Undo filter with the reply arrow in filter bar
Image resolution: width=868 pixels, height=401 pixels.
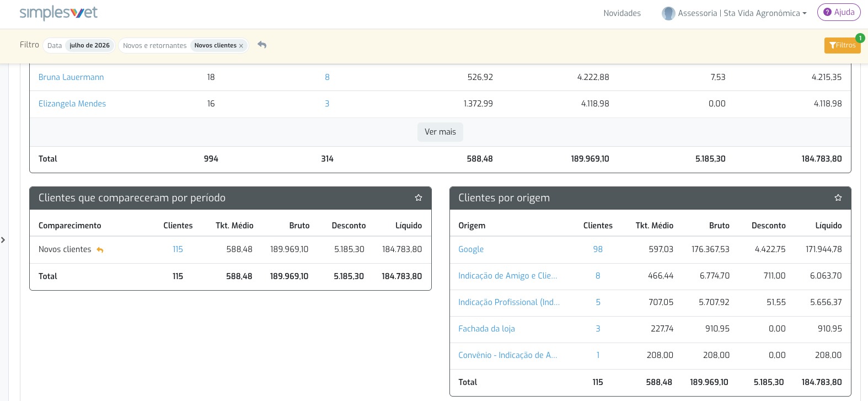pyautogui.click(x=262, y=45)
